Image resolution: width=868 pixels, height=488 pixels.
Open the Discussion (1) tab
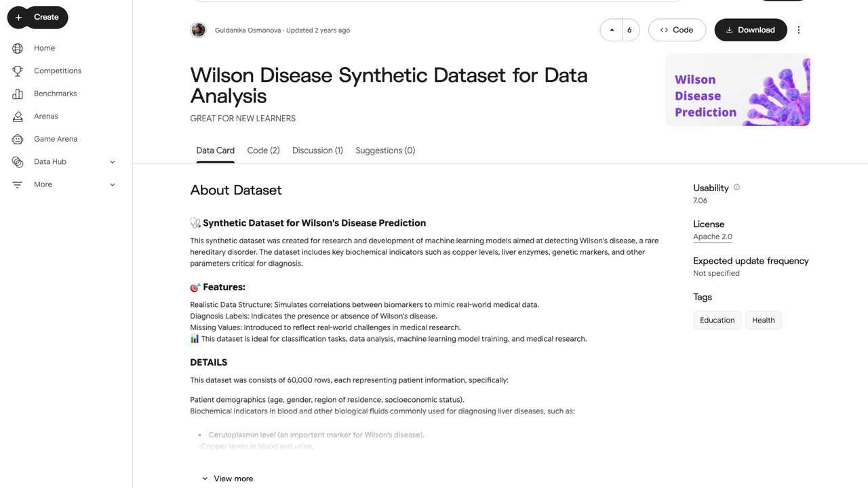[317, 150]
